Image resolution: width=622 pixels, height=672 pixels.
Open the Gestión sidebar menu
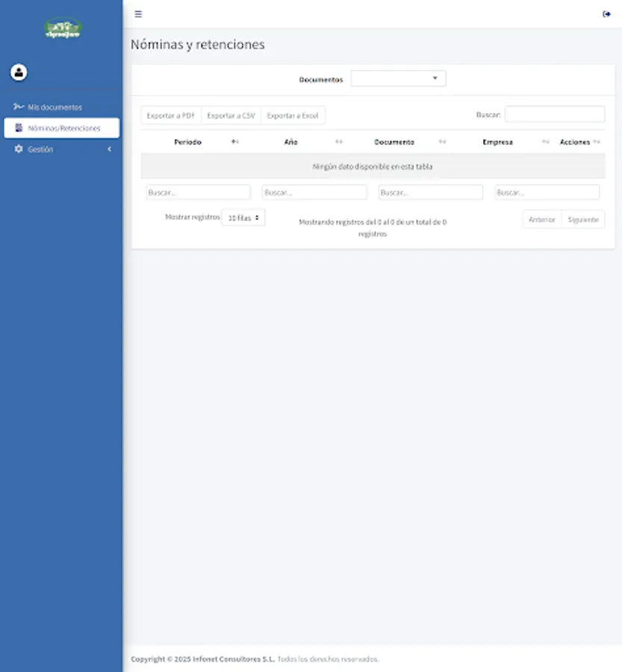click(x=62, y=149)
